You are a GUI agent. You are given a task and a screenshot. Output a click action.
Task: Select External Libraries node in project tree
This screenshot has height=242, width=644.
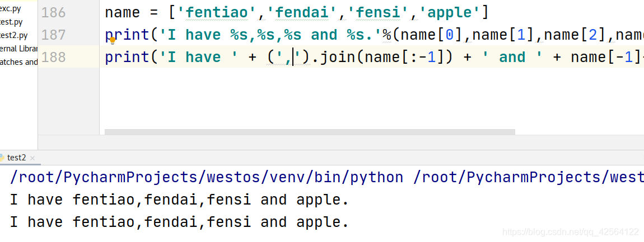click(18, 49)
